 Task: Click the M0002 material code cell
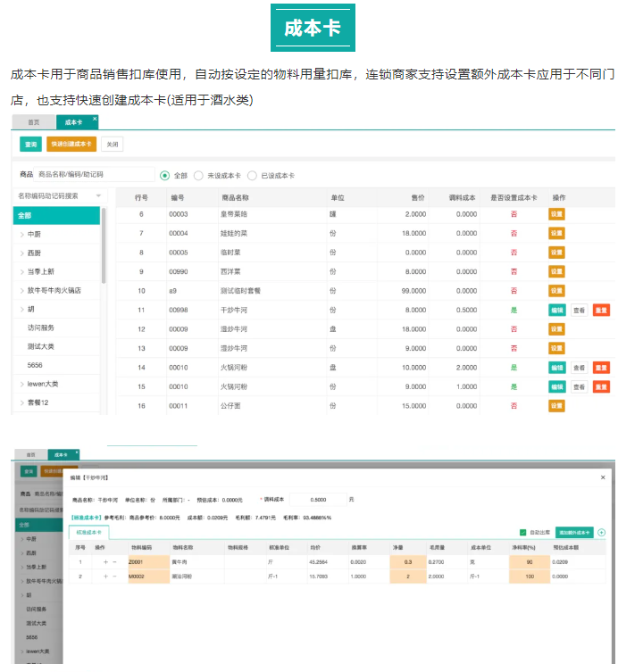pyautogui.click(x=149, y=577)
